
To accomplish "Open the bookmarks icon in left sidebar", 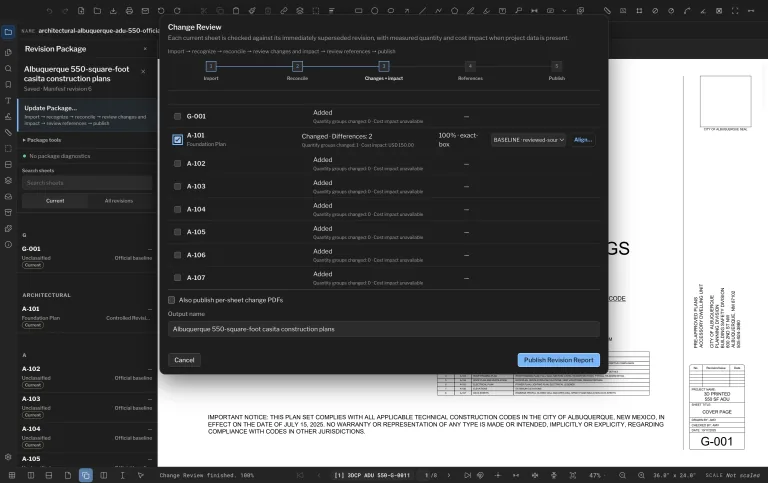I will pyautogui.click(x=8, y=85).
